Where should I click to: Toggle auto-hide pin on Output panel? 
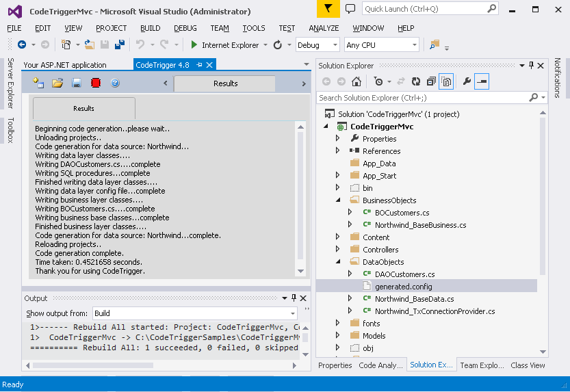tap(294, 298)
